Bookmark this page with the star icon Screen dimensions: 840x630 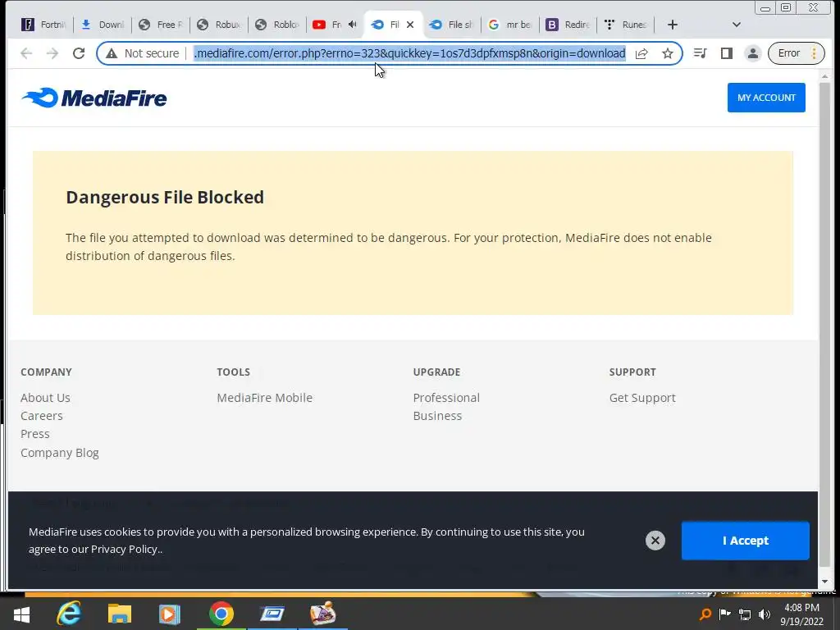(x=668, y=53)
